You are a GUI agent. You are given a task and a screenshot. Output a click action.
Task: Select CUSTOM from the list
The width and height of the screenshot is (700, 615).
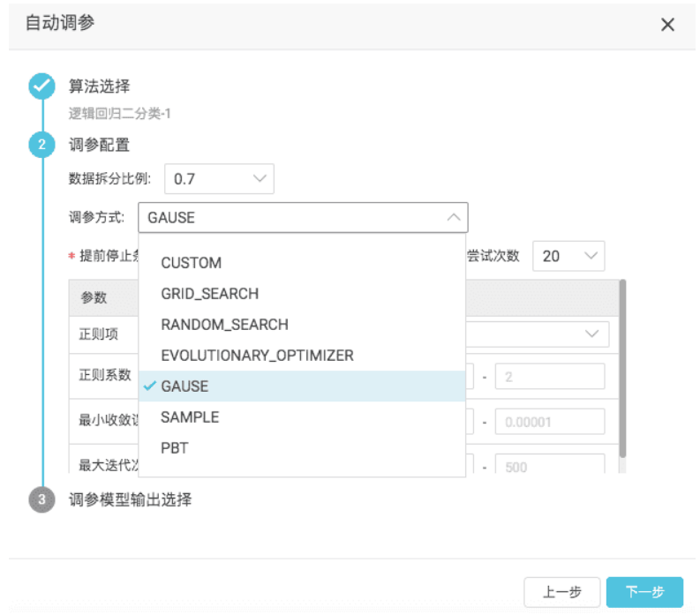(x=302, y=263)
